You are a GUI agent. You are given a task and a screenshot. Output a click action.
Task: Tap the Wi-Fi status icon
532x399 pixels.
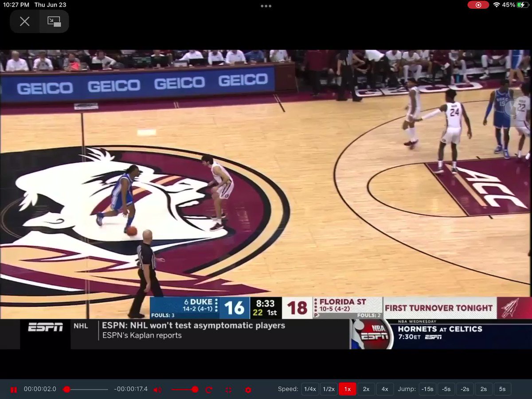pyautogui.click(x=497, y=5)
